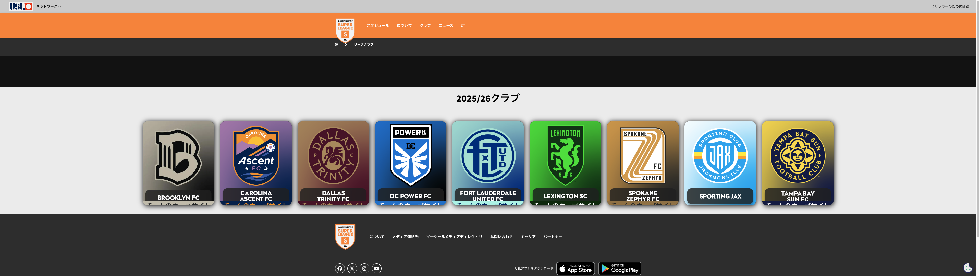
Task: Open the について header menu item
Action: [x=404, y=26]
